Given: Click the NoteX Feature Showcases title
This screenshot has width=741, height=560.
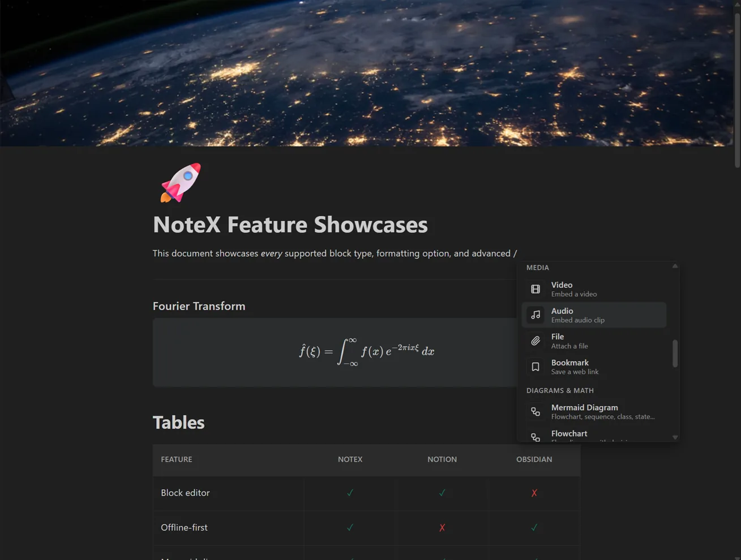Looking at the screenshot, I should (290, 225).
